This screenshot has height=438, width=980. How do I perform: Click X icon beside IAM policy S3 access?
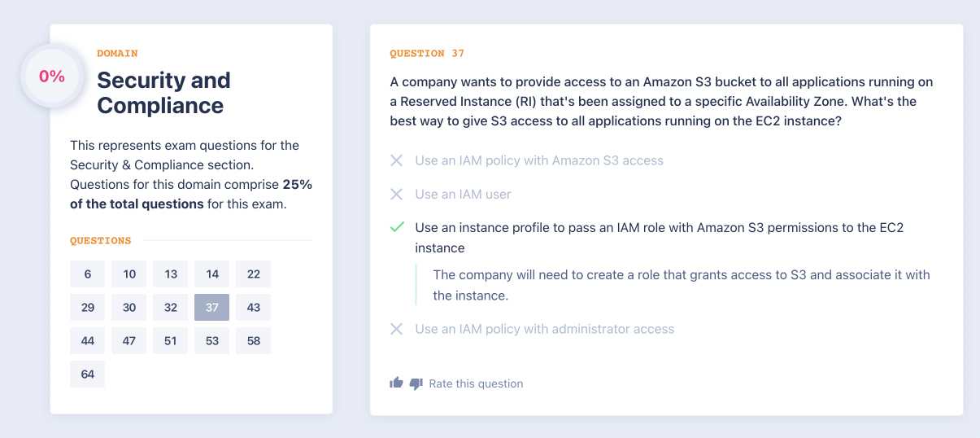click(397, 160)
